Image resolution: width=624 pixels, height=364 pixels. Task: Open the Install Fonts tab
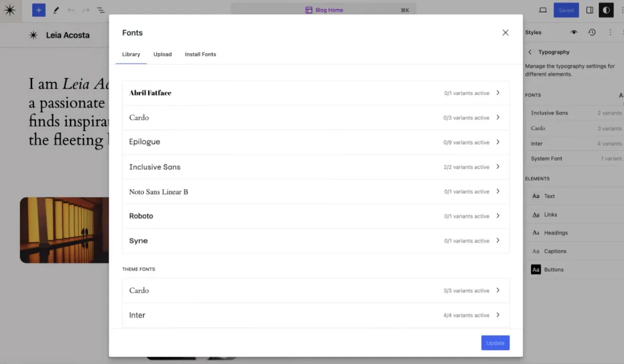200,54
